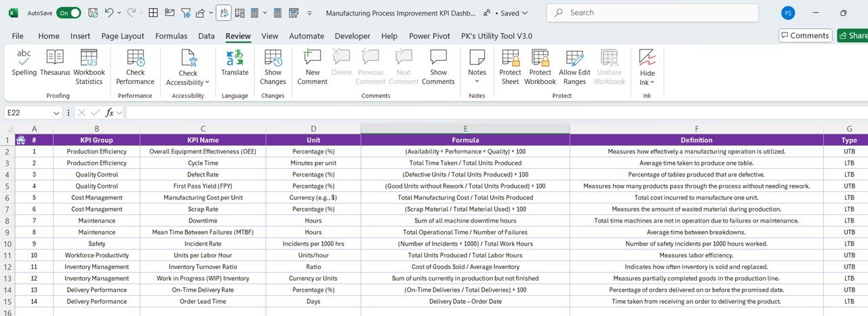Toggle the AutoSave switch

(68, 13)
